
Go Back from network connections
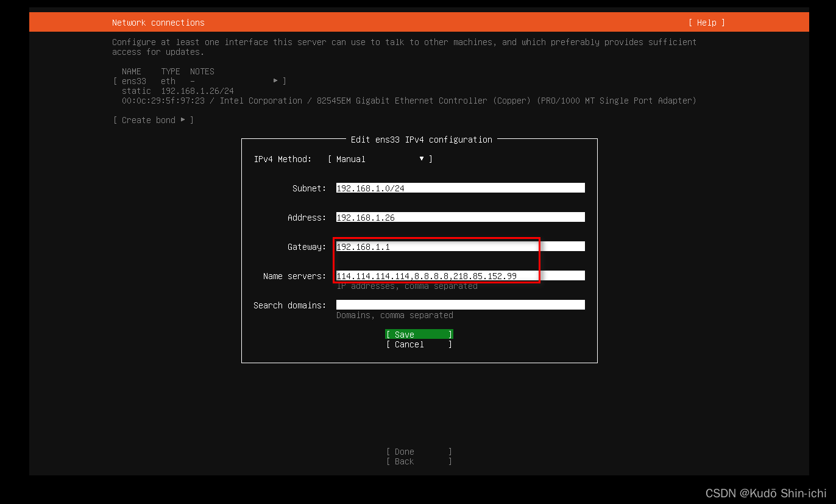click(x=419, y=461)
